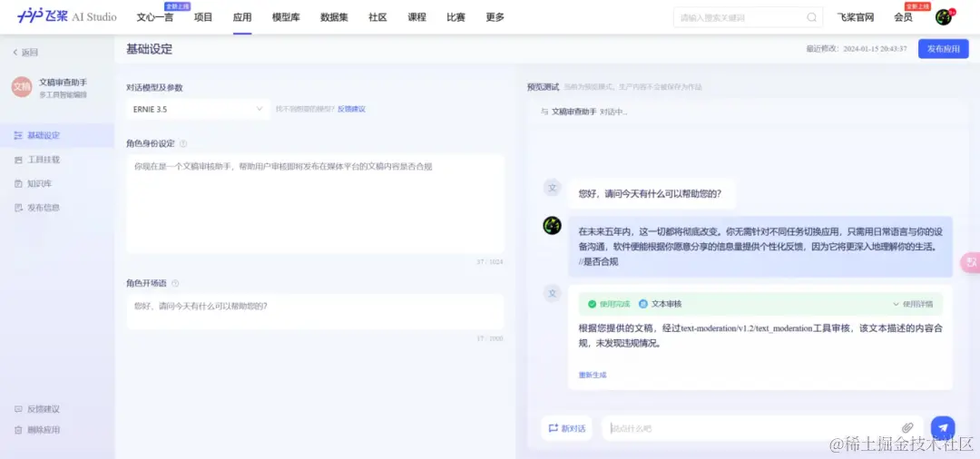The width and height of the screenshot is (980, 459).
Task: Click 会员 in the top bar
Action: point(903,17)
